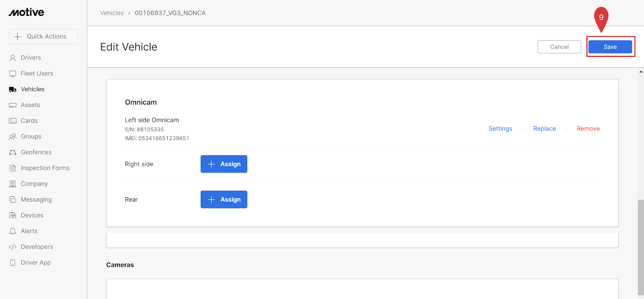Remove the Left side Omnicam
Image resolution: width=644 pixels, height=299 pixels.
588,129
